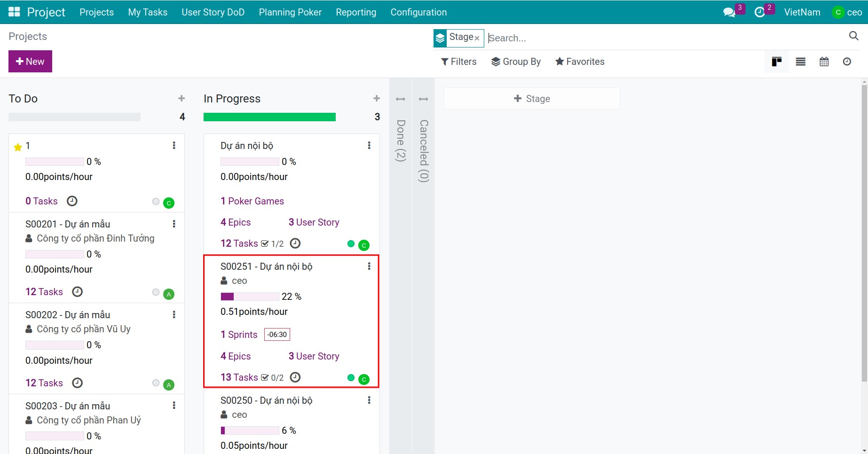
Task: Click the New project button
Action: (x=30, y=62)
